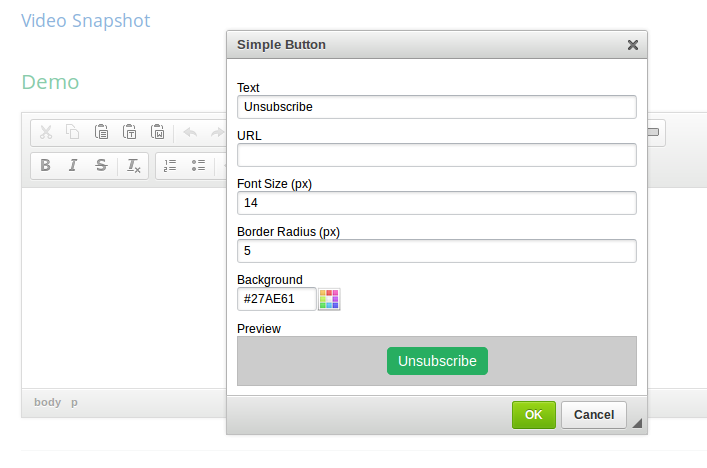Click the Remove Format icon
Image resolution: width=707 pixels, height=468 pixels.
[134, 166]
